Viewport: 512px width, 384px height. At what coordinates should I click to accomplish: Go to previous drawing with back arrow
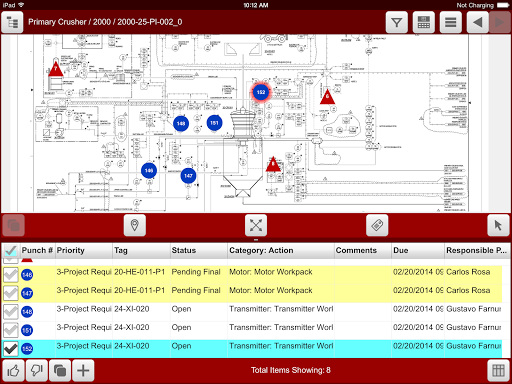(478, 22)
